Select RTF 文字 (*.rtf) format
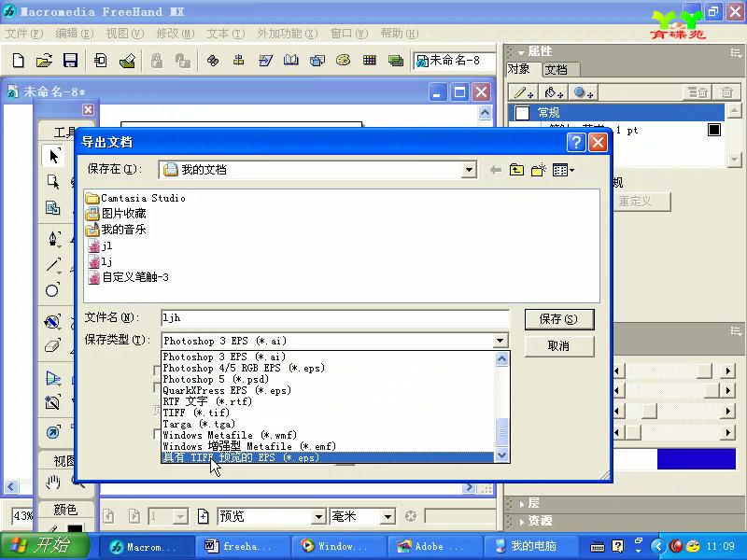This screenshot has width=747, height=560. point(328,401)
